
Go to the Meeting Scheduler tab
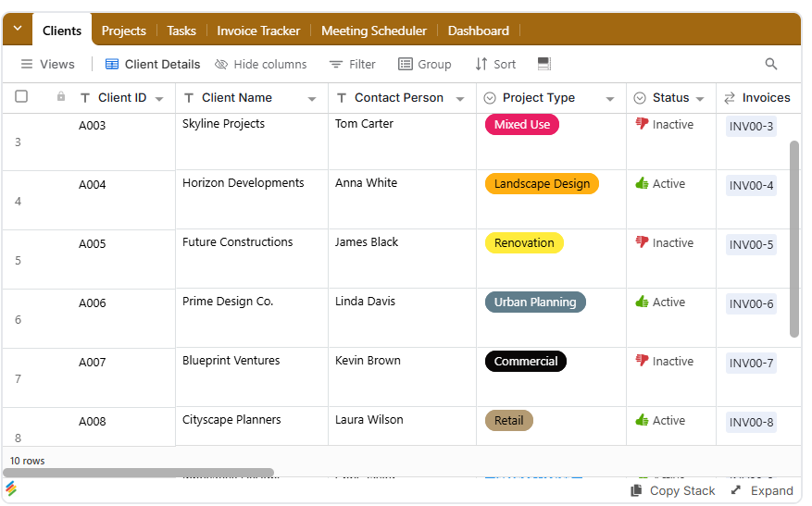[x=374, y=31]
